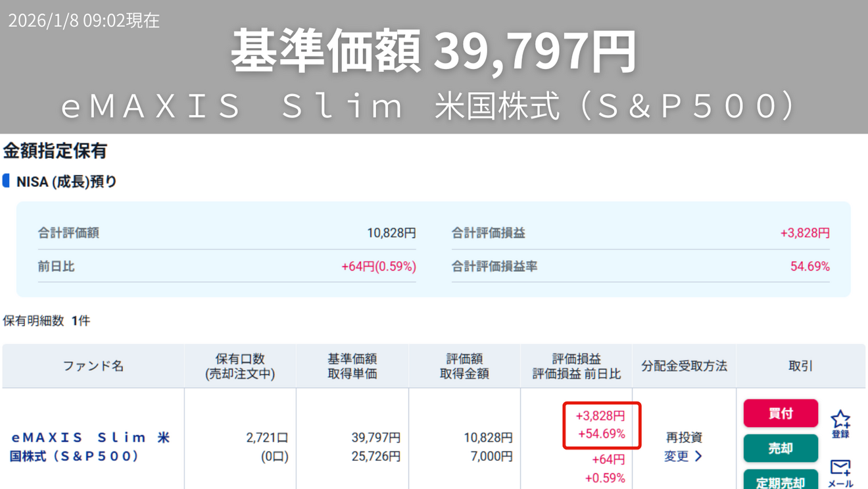Click the 定期売却 button
The height and width of the screenshot is (489, 868).
(x=781, y=480)
